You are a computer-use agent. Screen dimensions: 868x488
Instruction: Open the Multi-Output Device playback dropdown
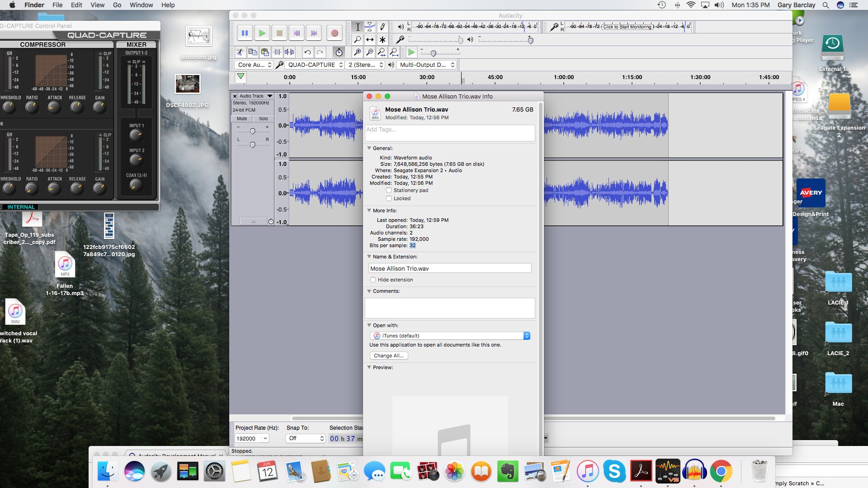[426, 65]
